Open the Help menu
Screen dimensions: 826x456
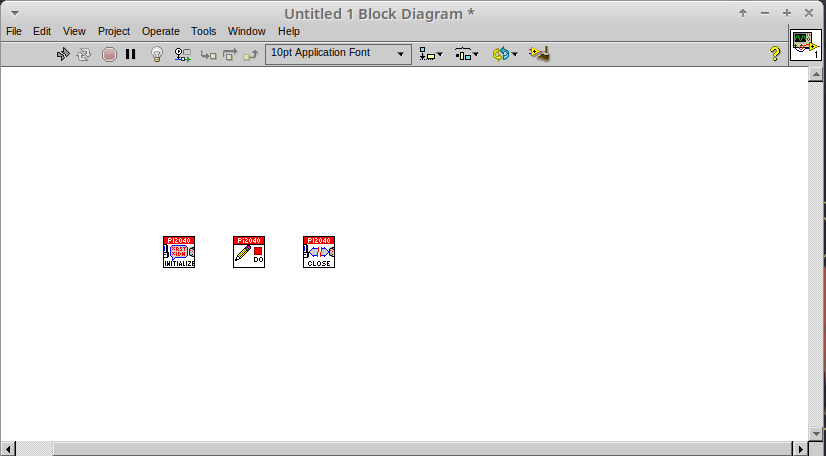[289, 32]
